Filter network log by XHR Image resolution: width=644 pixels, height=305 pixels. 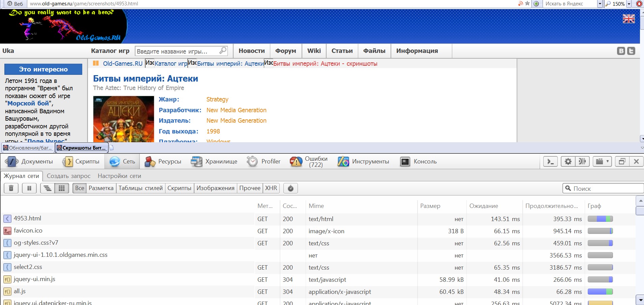271,188
